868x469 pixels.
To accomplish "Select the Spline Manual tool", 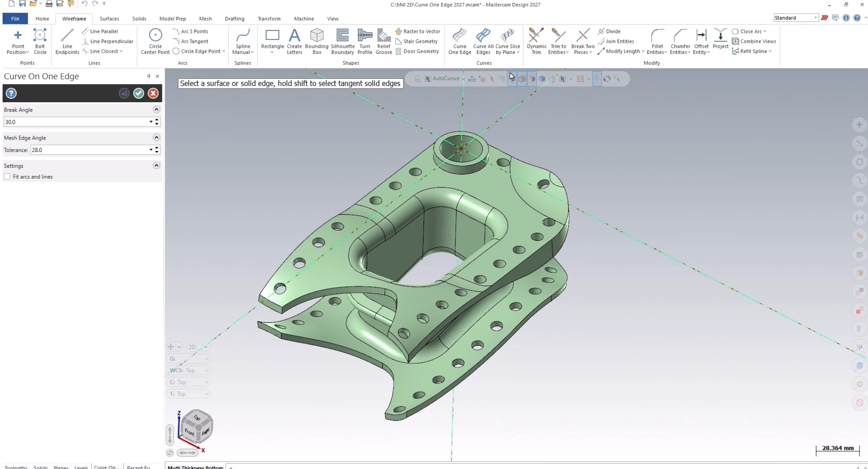I will click(243, 42).
